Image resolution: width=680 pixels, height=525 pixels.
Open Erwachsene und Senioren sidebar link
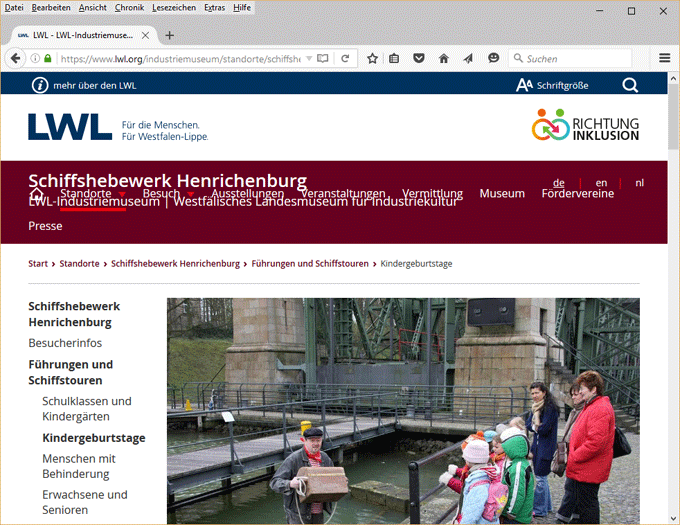pos(85,502)
